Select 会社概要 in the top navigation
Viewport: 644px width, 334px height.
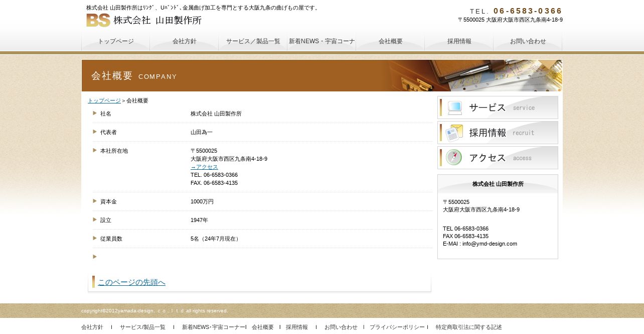pyautogui.click(x=391, y=41)
